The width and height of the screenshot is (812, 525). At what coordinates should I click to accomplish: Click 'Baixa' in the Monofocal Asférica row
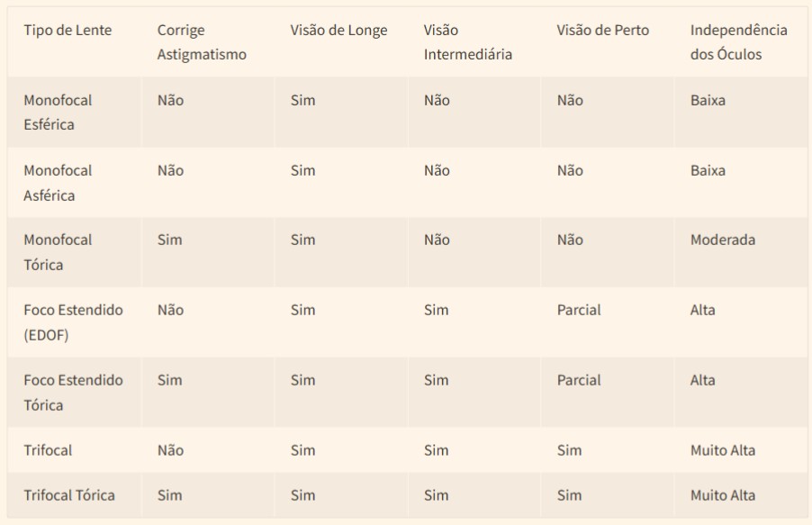[708, 171]
